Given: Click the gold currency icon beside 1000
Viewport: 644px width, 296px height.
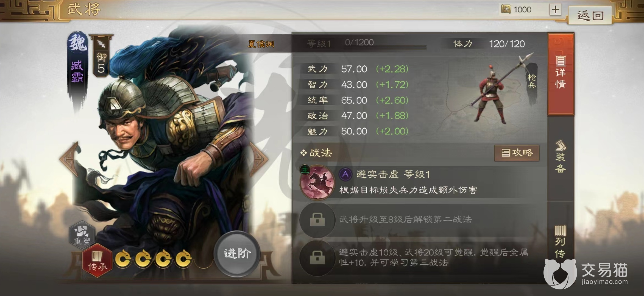Looking at the screenshot, I should tap(506, 9).
